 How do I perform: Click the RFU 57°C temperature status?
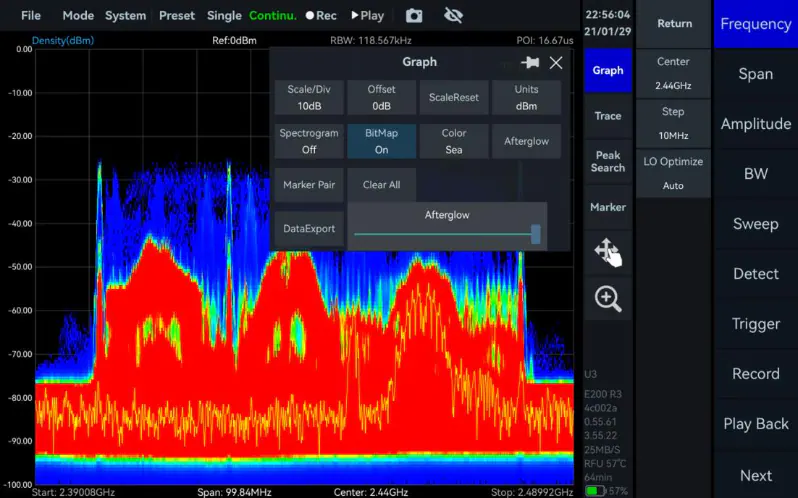[605, 463]
